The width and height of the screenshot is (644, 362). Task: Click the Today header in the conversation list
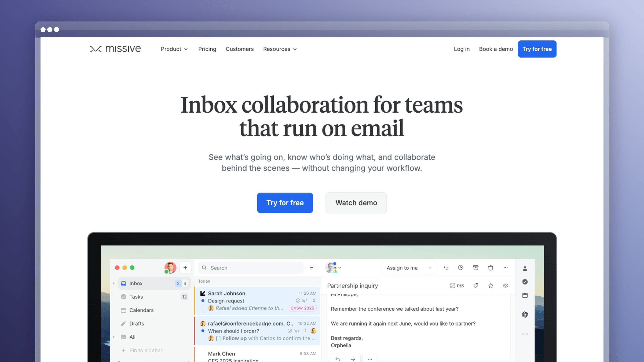[x=204, y=281]
